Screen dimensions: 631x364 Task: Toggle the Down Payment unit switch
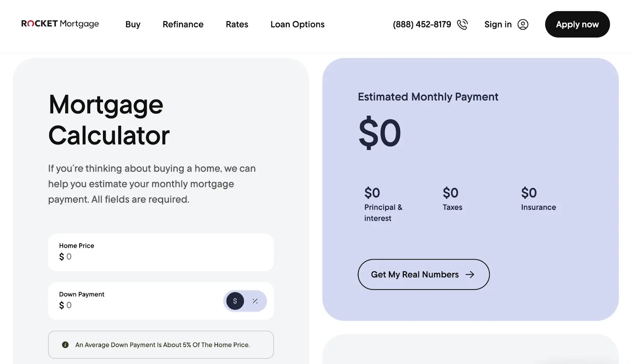(x=245, y=301)
